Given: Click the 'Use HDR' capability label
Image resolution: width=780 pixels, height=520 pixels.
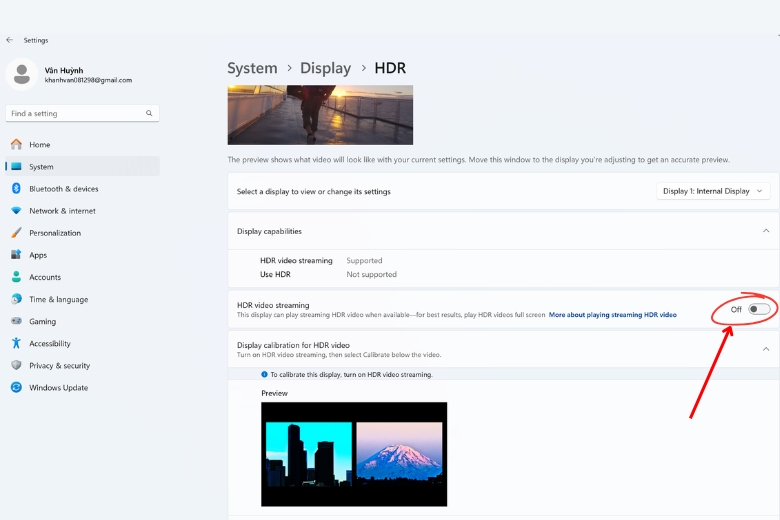Looking at the screenshot, I should click(x=275, y=274).
